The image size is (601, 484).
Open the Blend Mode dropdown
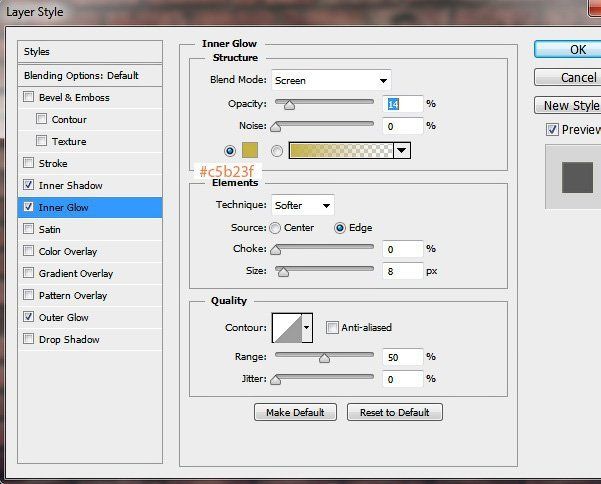(330, 80)
